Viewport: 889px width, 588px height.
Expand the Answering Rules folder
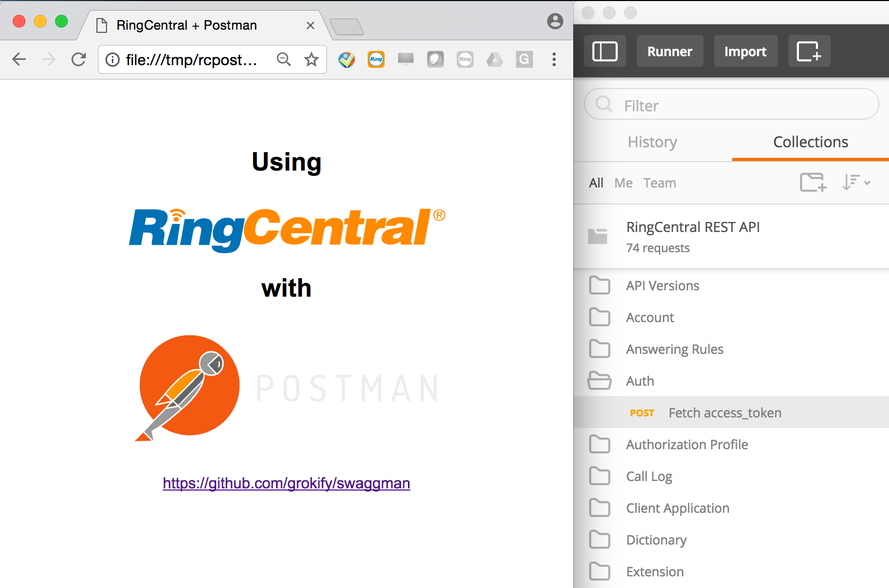(x=731, y=349)
